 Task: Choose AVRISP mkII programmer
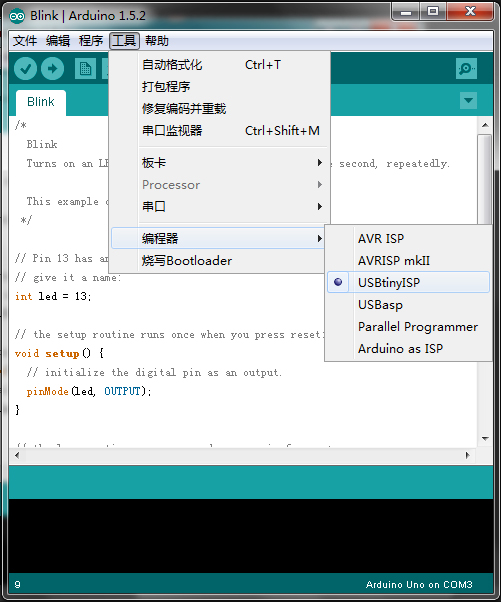pyautogui.click(x=408, y=261)
